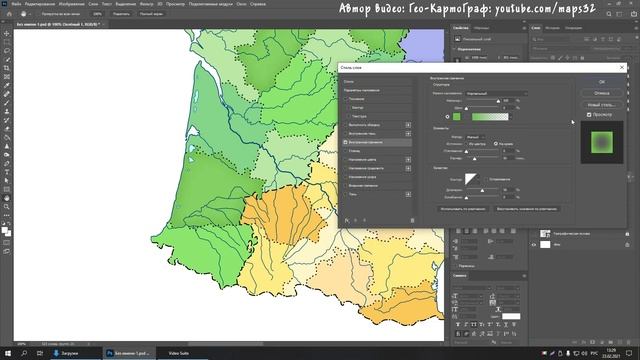Click the Новый стиль button

point(602,105)
